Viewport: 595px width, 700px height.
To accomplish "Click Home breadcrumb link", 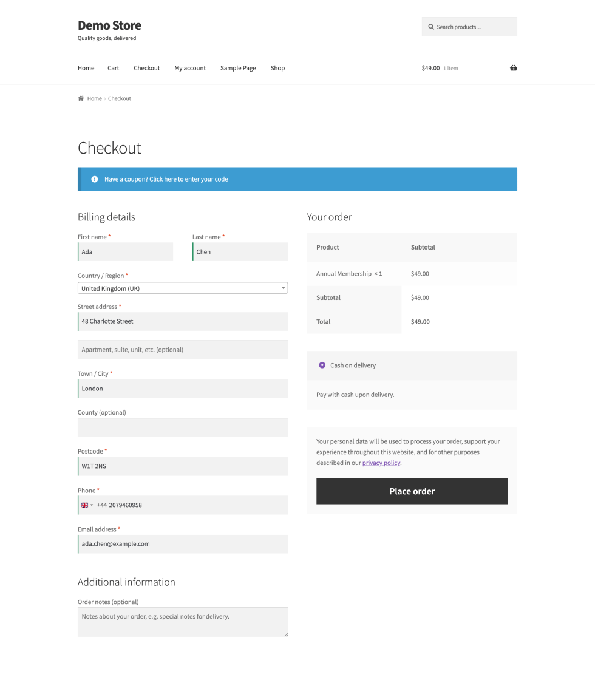I will [95, 98].
